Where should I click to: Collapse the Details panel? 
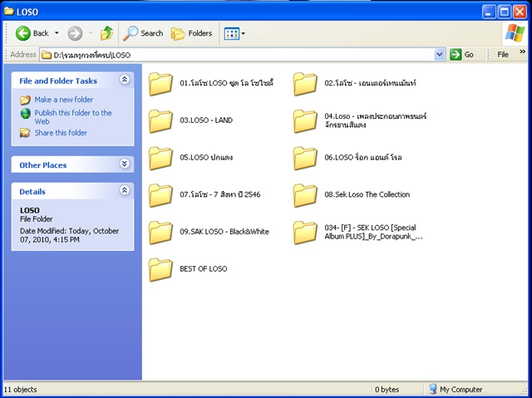pos(125,190)
